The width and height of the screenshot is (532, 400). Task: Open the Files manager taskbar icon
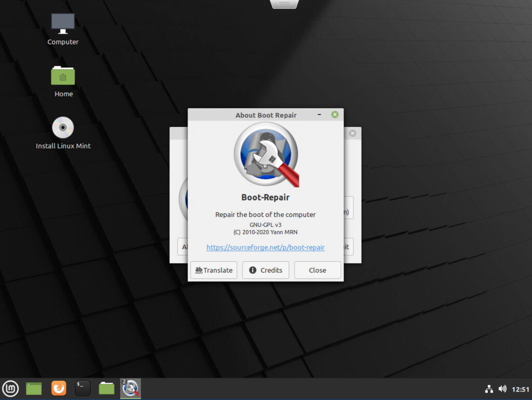(107, 388)
